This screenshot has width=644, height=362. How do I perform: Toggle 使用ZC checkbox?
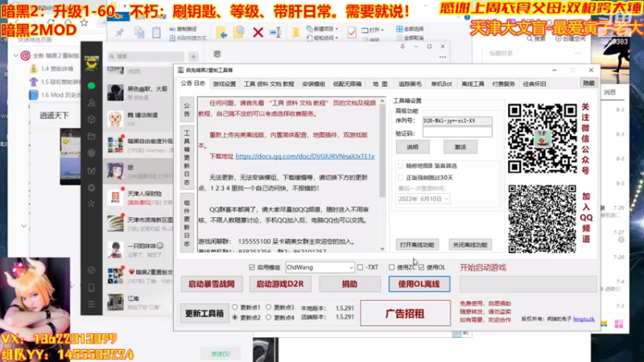[x=391, y=267]
